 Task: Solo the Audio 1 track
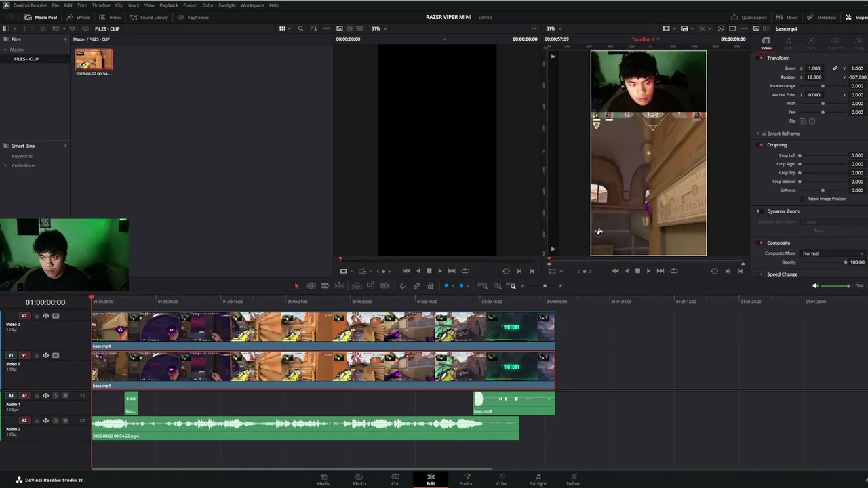pyautogui.click(x=56, y=396)
